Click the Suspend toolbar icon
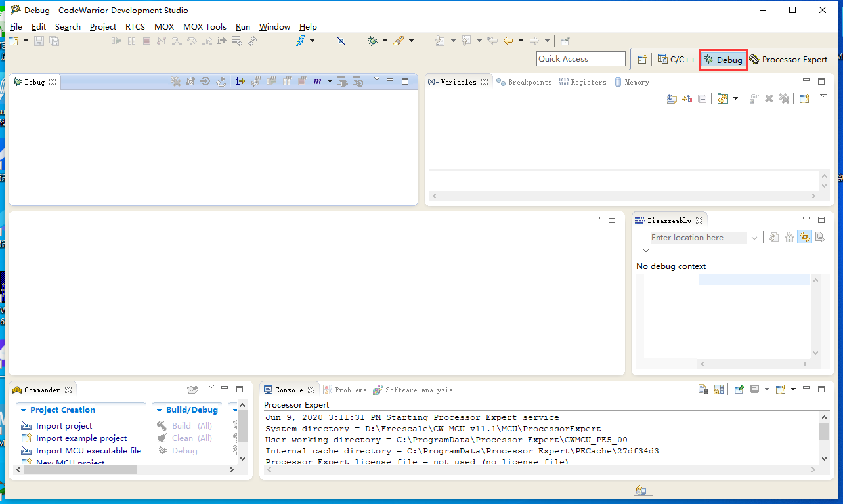Screen dimensions: 843x504 131,41
